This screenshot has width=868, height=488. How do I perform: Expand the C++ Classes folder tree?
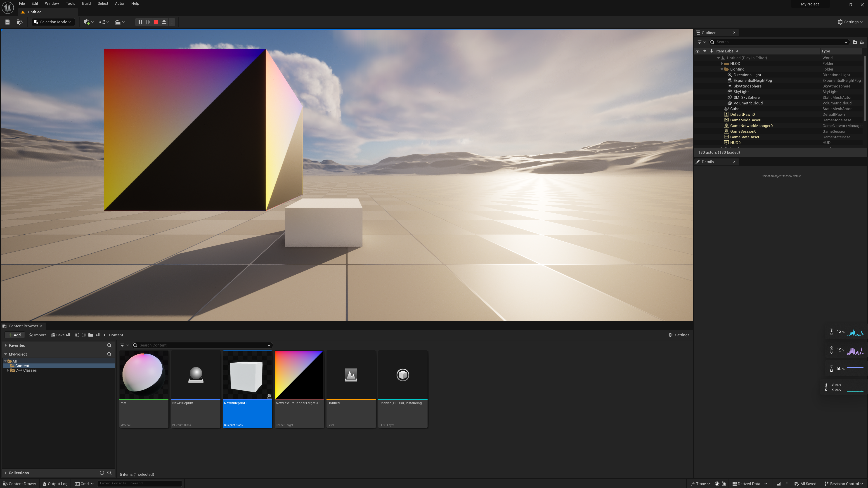[x=8, y=370]
